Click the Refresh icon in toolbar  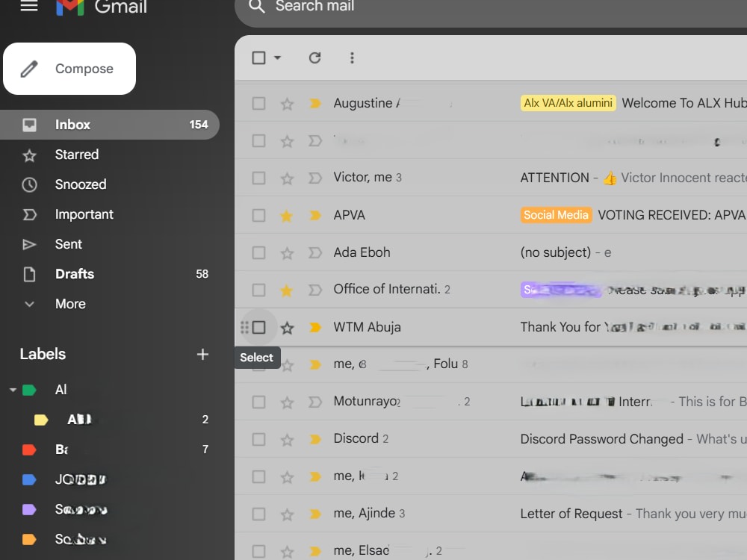click(x=314, y=58)
